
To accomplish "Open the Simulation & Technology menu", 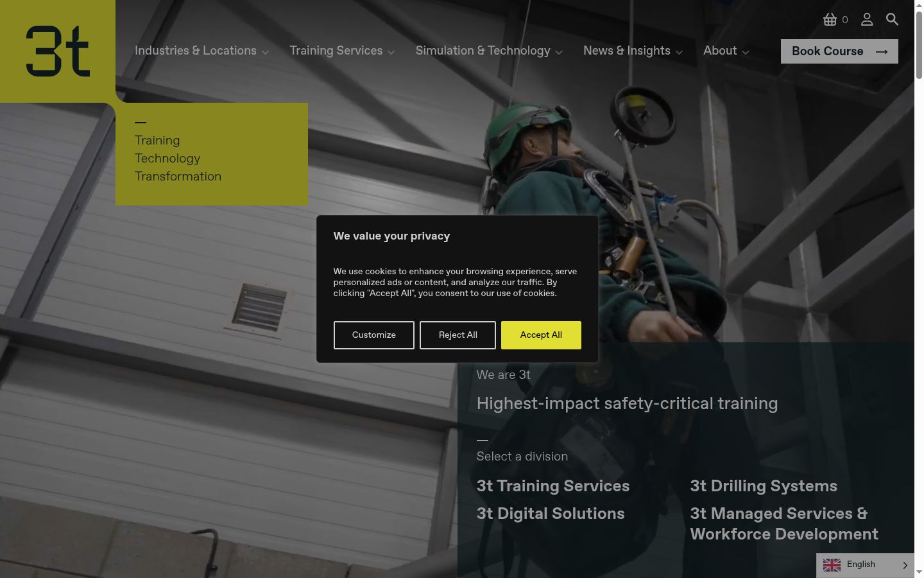I will click(x=483, y=51).
